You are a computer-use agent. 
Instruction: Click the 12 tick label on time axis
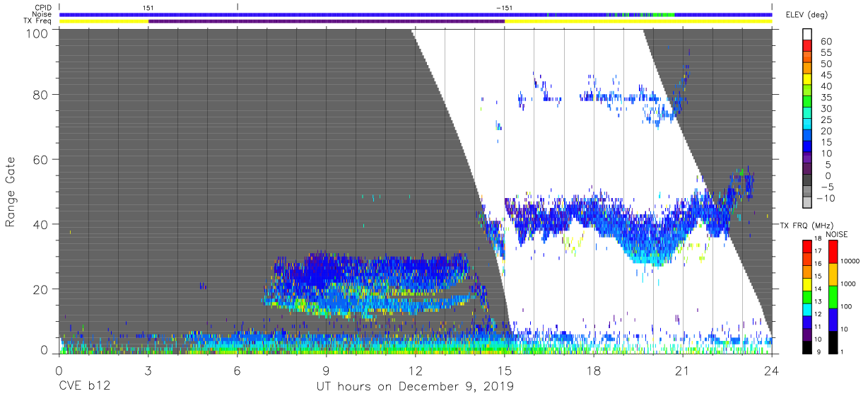point(415,370)
